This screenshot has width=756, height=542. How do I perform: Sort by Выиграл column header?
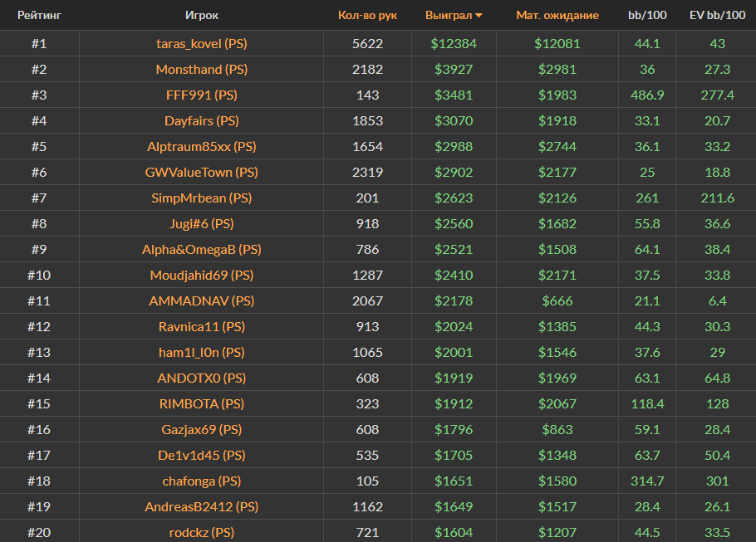pos(448,15)
